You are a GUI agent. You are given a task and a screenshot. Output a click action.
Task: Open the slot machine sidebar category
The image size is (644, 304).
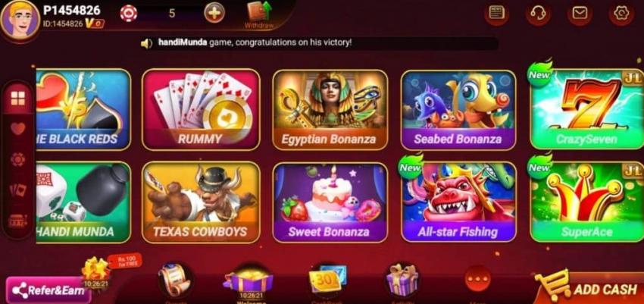point(17,221)
